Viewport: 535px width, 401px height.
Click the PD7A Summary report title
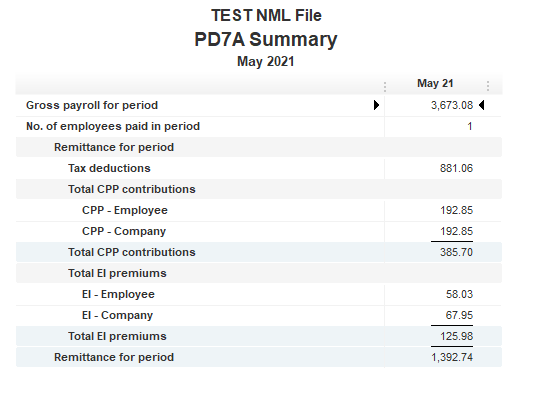[x=266, y=39]
